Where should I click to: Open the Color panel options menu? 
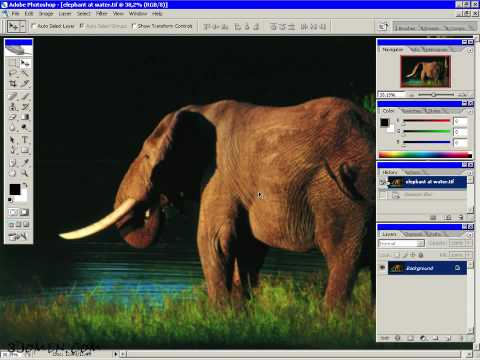pos(470,112)
